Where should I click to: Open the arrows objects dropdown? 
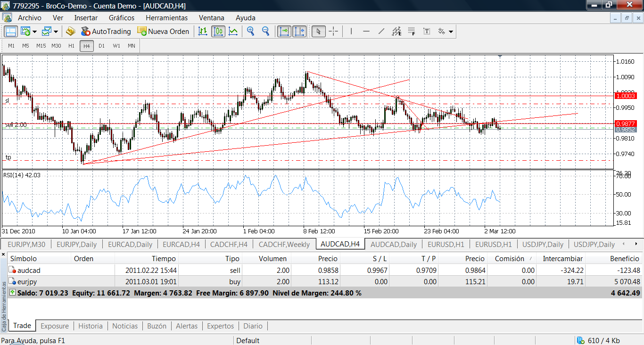[x=451, y=32]
